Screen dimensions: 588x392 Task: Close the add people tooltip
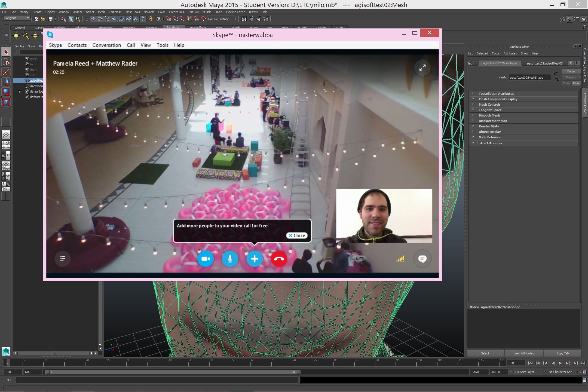pyautogui.click(x=297, y=235)
